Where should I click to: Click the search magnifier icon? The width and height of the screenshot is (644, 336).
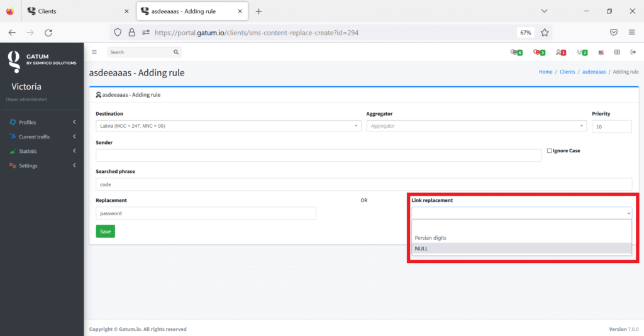[176, 52]
